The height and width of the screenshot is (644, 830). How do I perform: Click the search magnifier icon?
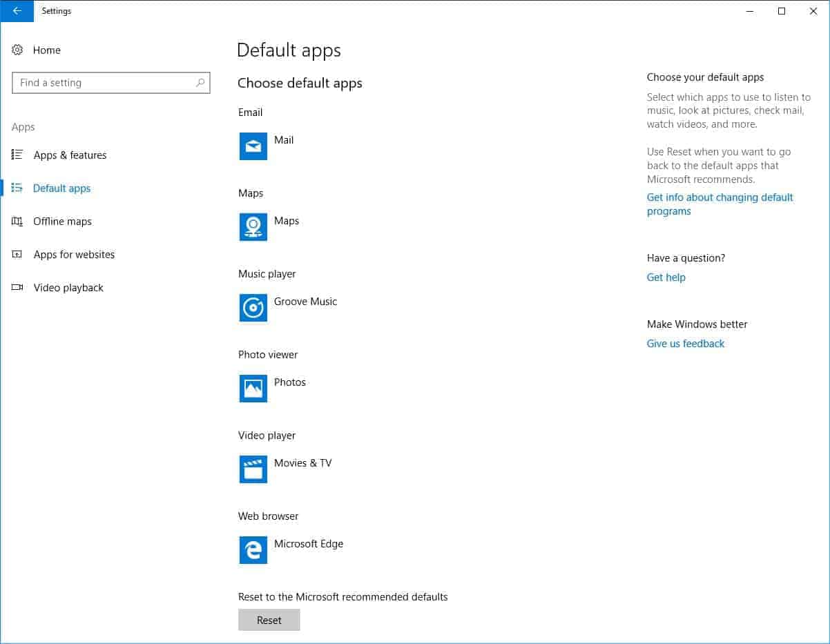point(200,82)
